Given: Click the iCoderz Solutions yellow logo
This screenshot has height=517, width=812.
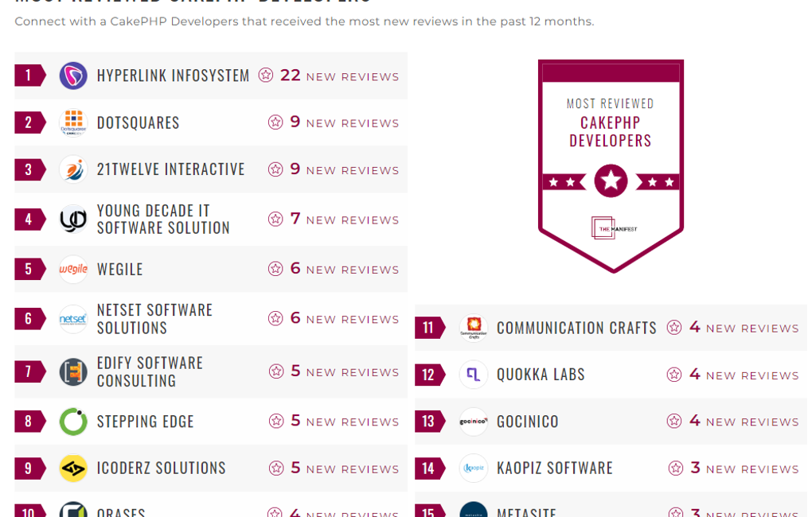Looking at the screenshot, I should 73,468.
